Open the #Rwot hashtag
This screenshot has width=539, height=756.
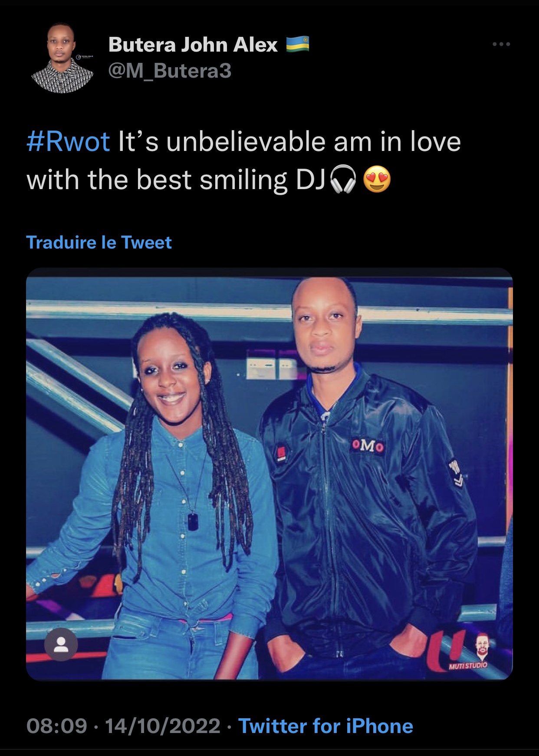[68, 142]
